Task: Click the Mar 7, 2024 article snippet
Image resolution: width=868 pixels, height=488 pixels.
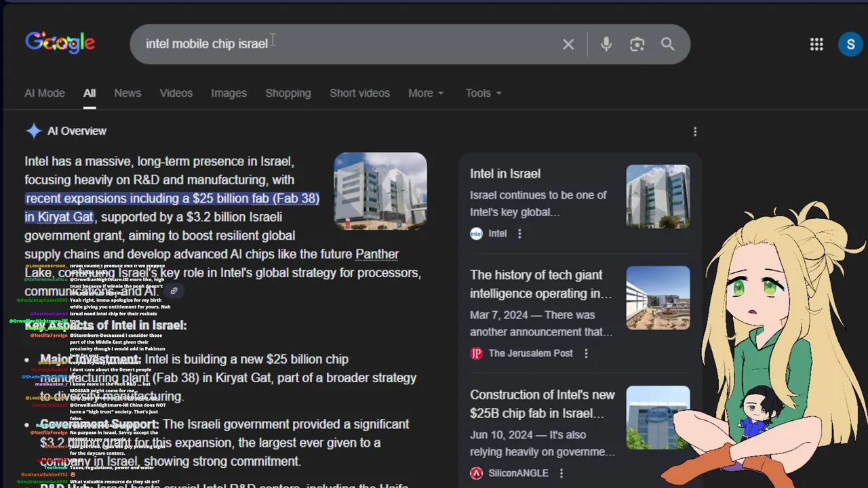Action: point(541,323)
